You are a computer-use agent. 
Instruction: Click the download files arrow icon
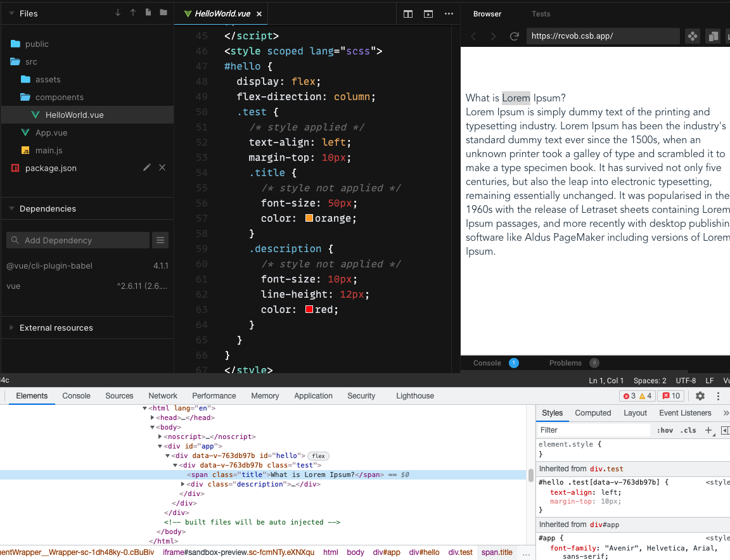pos(118,13)
